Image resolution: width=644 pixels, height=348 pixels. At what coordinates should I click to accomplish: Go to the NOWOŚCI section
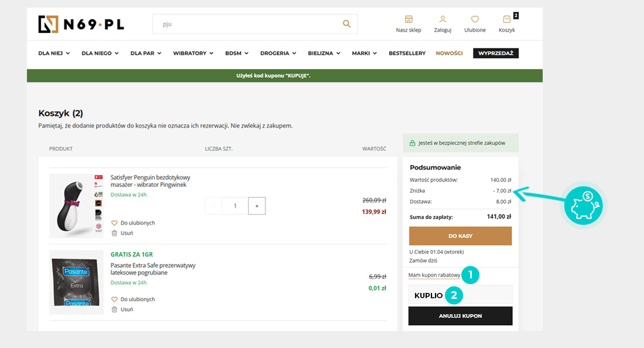449,53
